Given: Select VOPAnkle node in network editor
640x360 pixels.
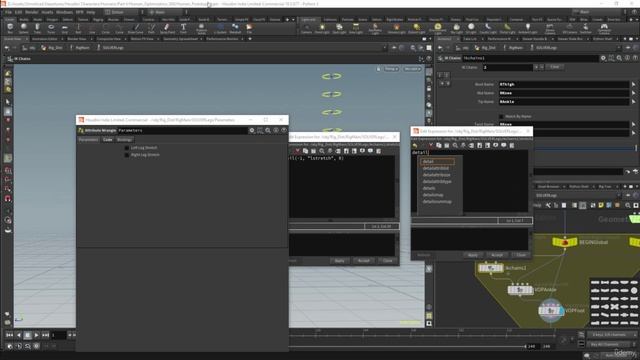Looking at the screenshot, I should click(x=520, y=290).
